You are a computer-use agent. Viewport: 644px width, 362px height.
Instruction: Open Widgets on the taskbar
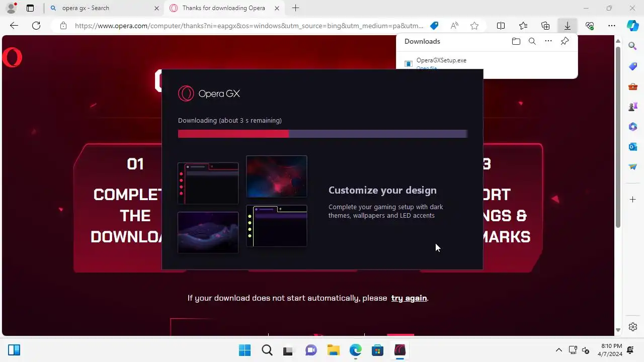coord(14,350)
